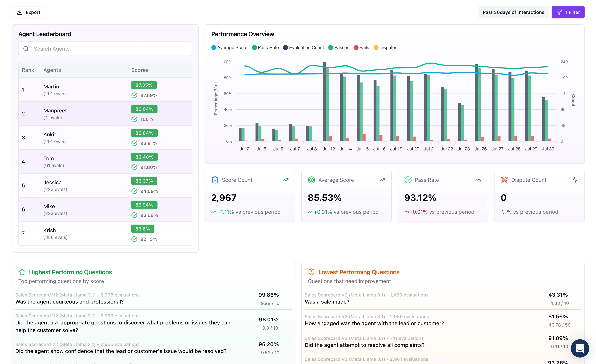Click the Scores column header
The width and height of the screenshot is (596, 364).
click(140, 70)
